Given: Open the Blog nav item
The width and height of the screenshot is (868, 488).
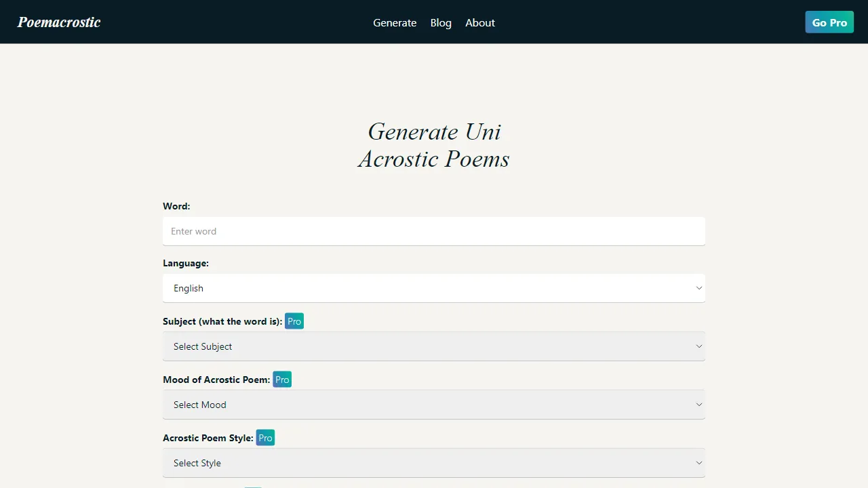Looking at the screenshot, I should [x=441, y=22].
